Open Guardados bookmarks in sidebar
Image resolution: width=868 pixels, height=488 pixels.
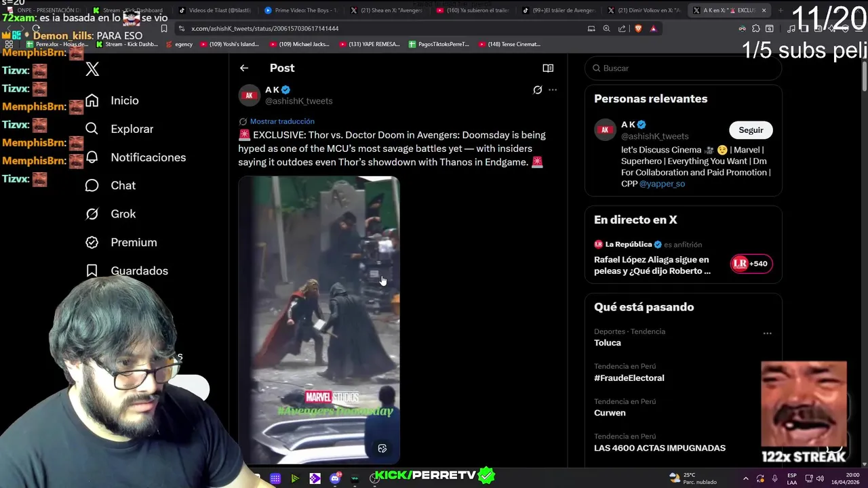click(x=127, y=270)
